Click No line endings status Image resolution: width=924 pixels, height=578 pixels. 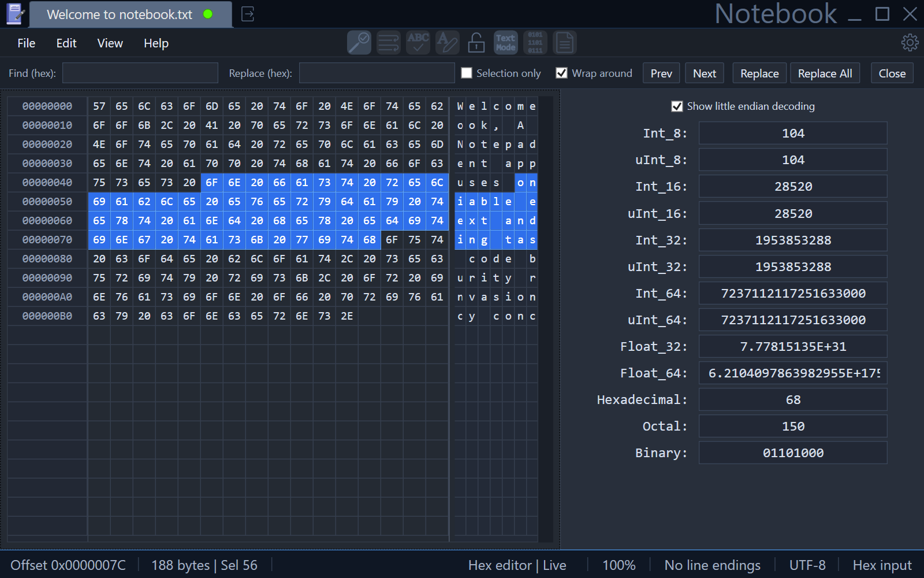coord(713,565)
